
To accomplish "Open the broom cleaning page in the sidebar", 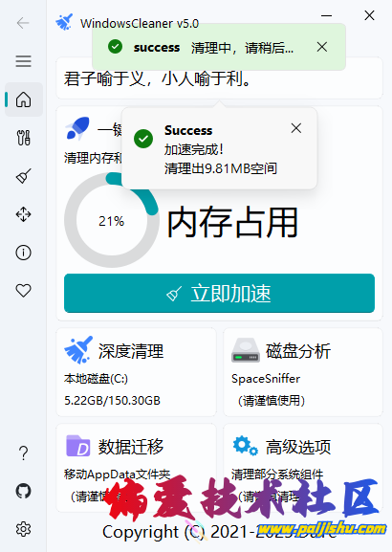I will (24, 176).
